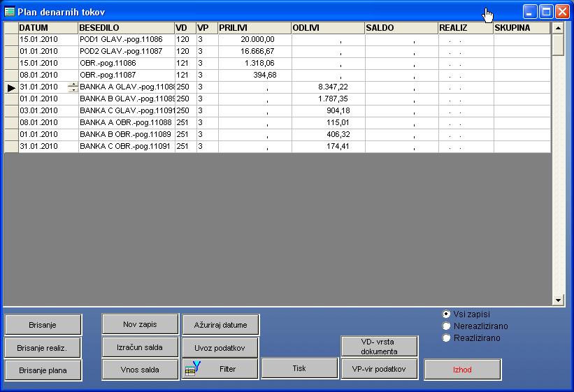Click the Filter button with funnel icon
This screenshot has width=574, height=392.
click(x=220, y=369)
